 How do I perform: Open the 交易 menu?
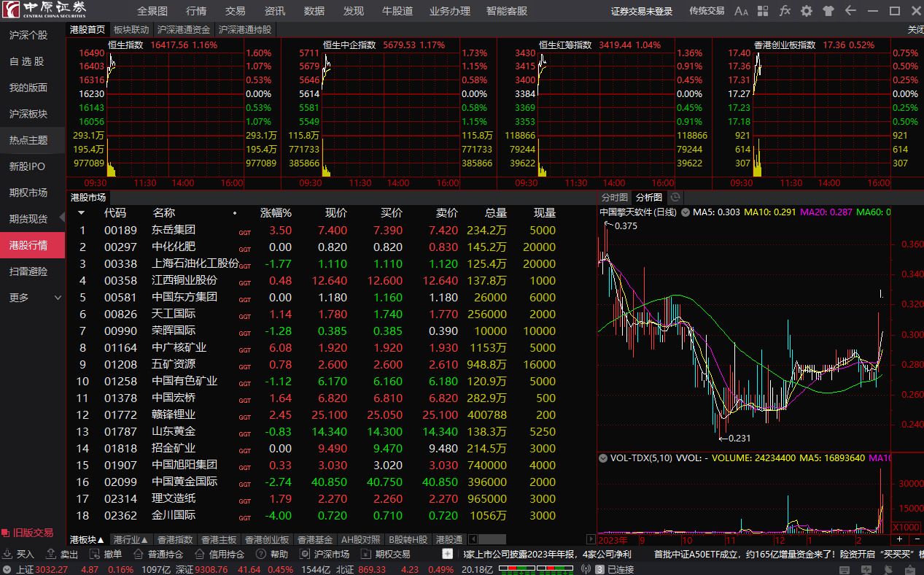point(236,11)
